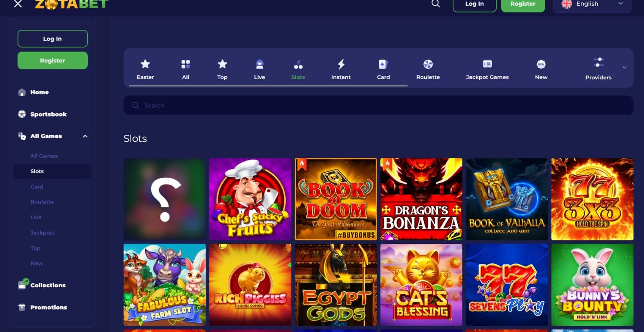644x332 pixels.
Task: Switch to the Roulette tab label
Action: [428, 77]
